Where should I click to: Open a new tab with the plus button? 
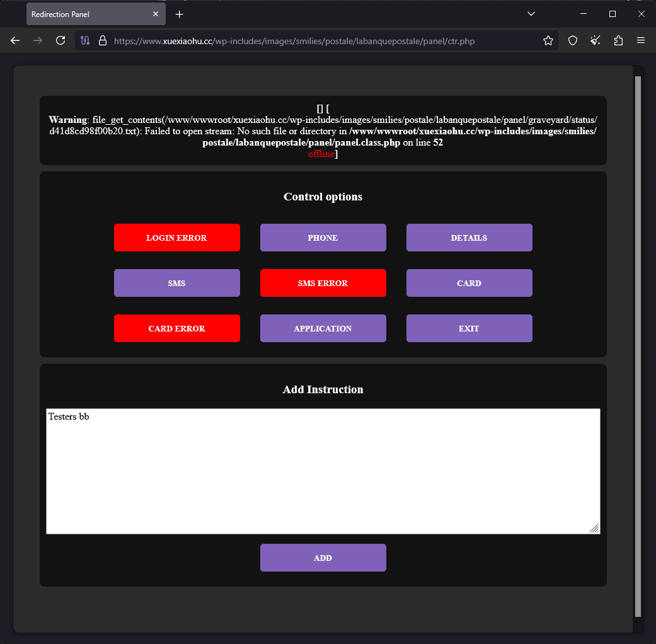(179, 14)
